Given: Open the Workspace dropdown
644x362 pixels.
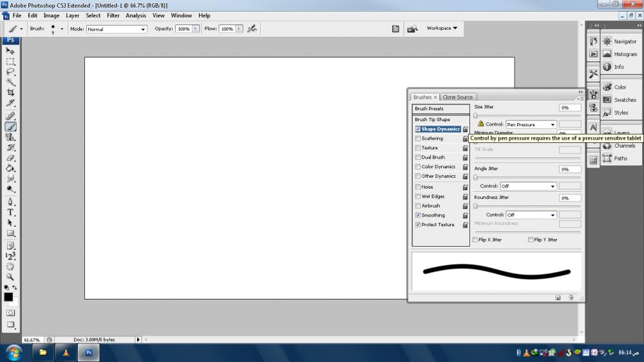Looking at the screenshot, I should click(442, 28).
